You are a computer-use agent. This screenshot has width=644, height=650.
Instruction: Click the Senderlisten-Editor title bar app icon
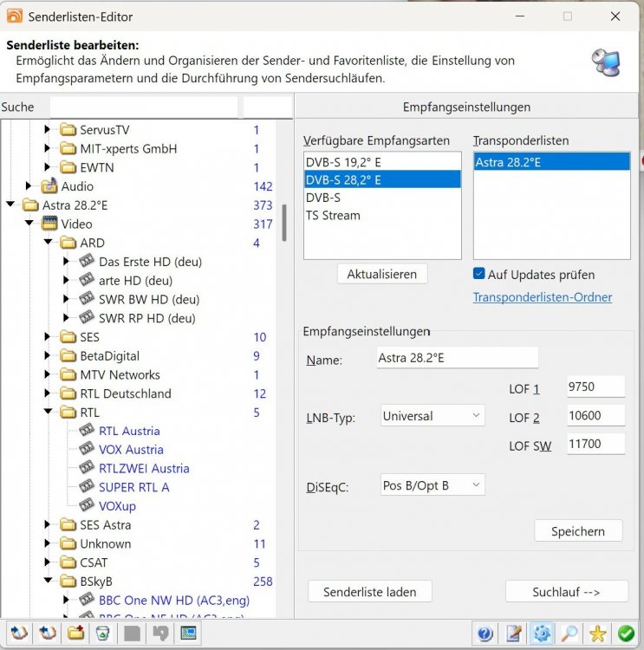click(x=15, y=16)
